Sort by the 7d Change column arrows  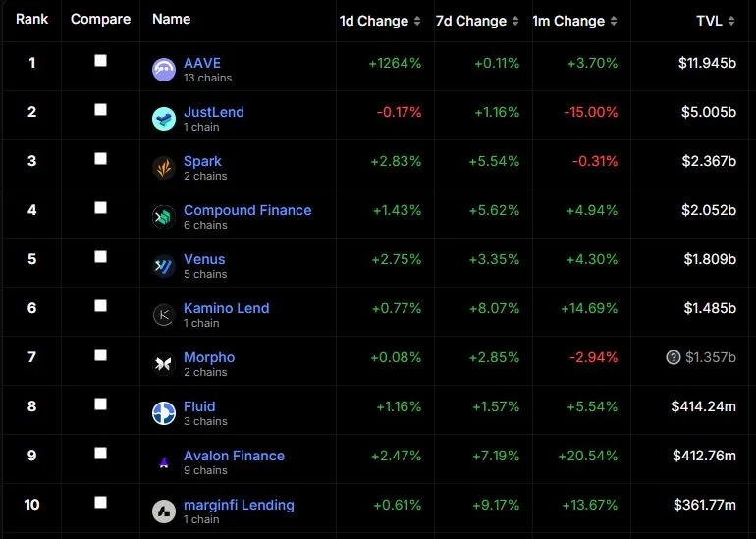click(x=515, y=21)
